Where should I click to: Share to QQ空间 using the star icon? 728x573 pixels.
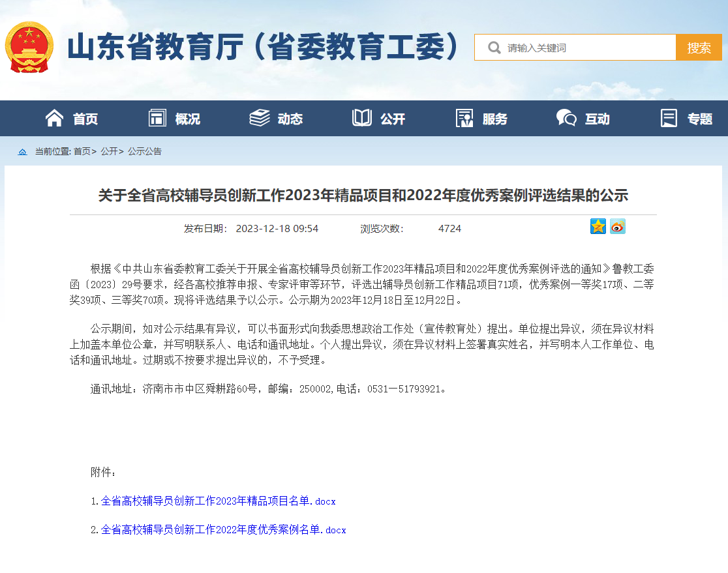click(x=598, y=226)
